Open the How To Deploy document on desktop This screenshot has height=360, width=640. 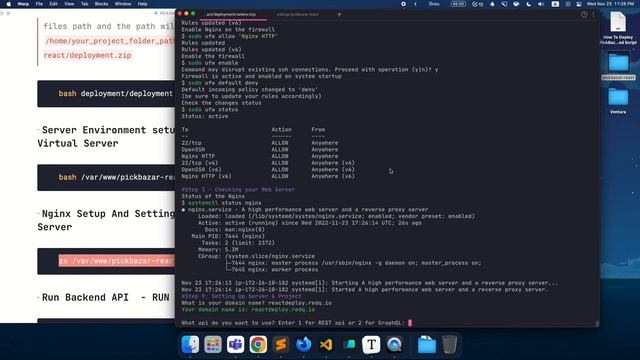[x=618, y=28]
